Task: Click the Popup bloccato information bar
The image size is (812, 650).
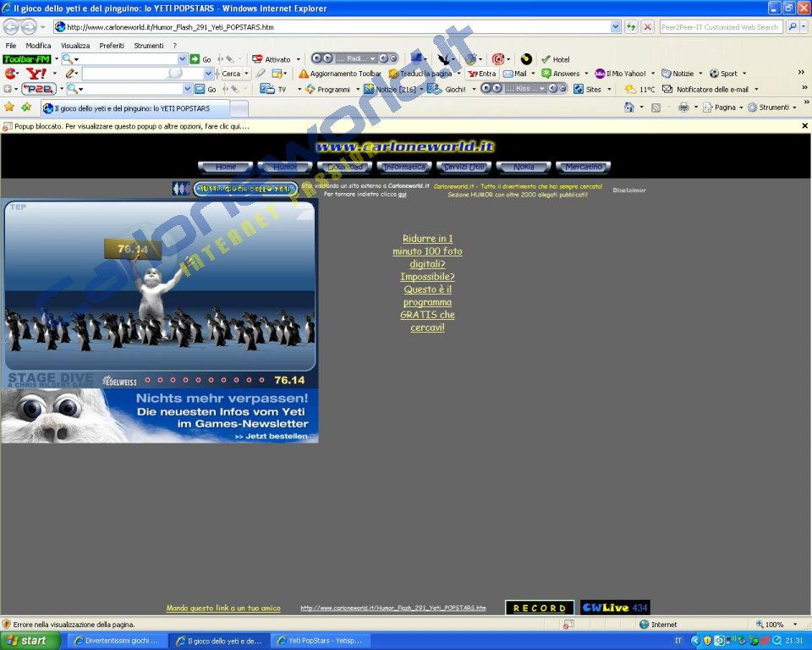Action: pyautogui.click(x=406, y=126)
